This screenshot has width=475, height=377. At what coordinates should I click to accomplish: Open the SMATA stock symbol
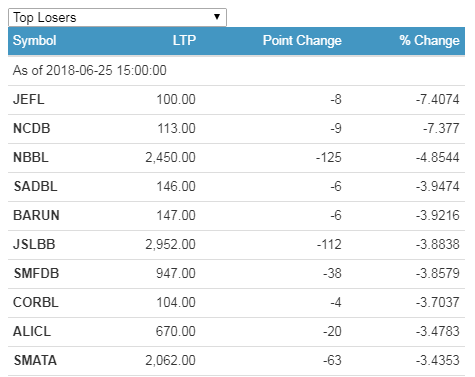coord(35,360)
